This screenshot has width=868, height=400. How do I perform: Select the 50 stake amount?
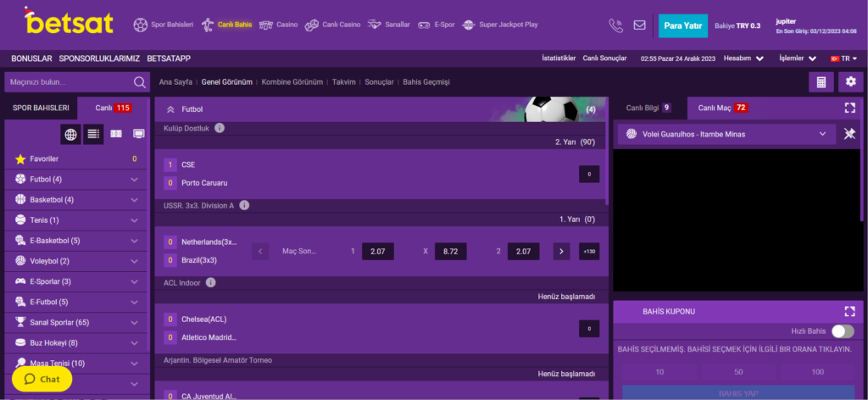pos(738,372)
